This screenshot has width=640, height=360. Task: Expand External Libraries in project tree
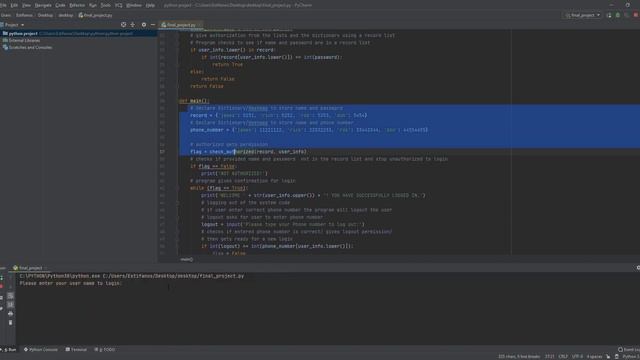click(x=24, y=40)
